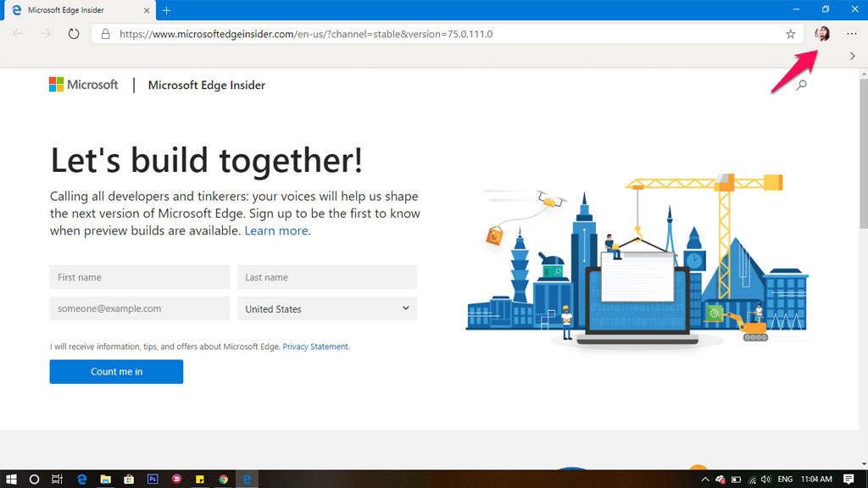Open the United States country dropdown

327,308
